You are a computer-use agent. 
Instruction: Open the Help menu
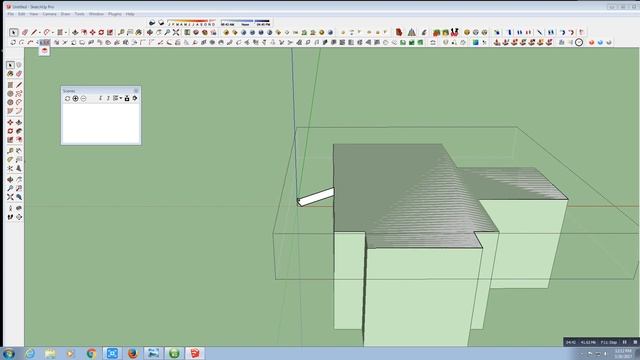[x=130, y=14]
